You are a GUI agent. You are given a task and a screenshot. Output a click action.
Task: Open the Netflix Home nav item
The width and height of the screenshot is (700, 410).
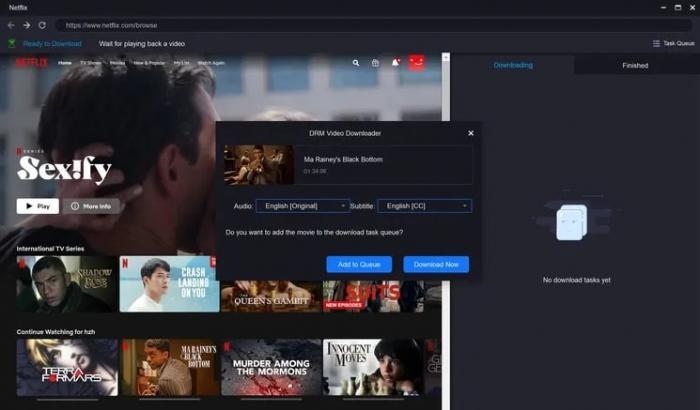(65, 63)
